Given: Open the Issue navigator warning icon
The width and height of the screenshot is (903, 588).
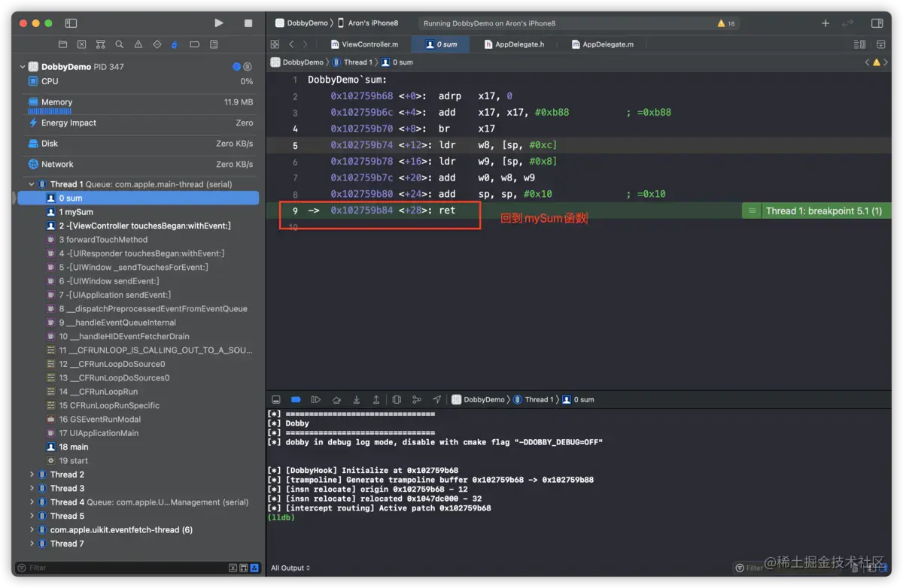Looking at the screenshot, I should coord(138,44).
